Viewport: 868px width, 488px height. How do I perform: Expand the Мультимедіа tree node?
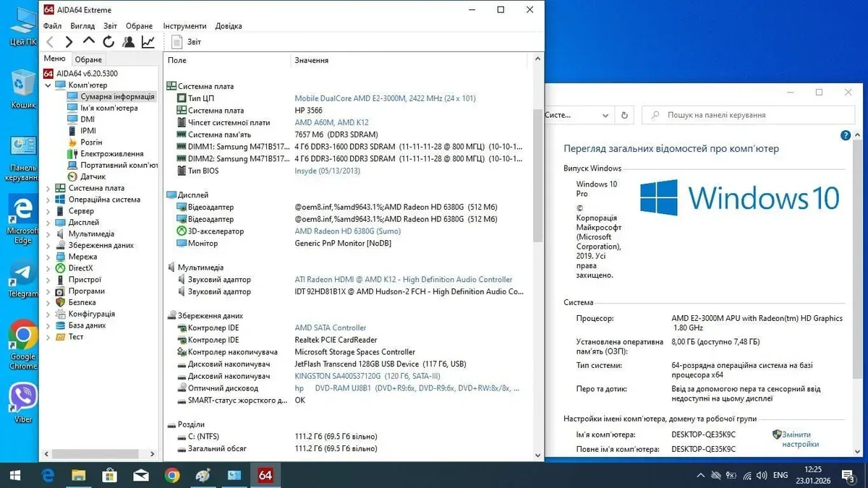coord(48,234)
